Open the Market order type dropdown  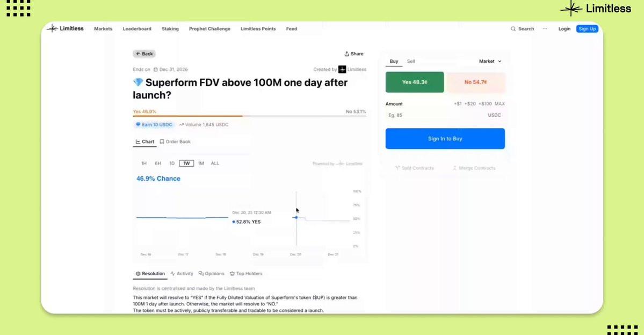click(490, 61)
